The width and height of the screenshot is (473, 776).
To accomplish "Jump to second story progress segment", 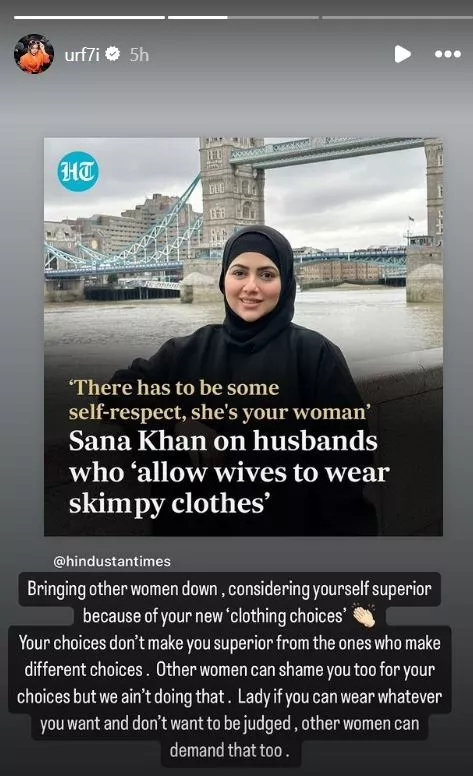I will [x=243, y=17].
